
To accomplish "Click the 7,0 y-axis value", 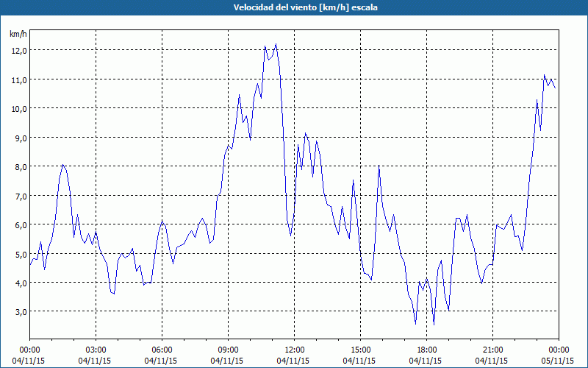I will 21,196.
